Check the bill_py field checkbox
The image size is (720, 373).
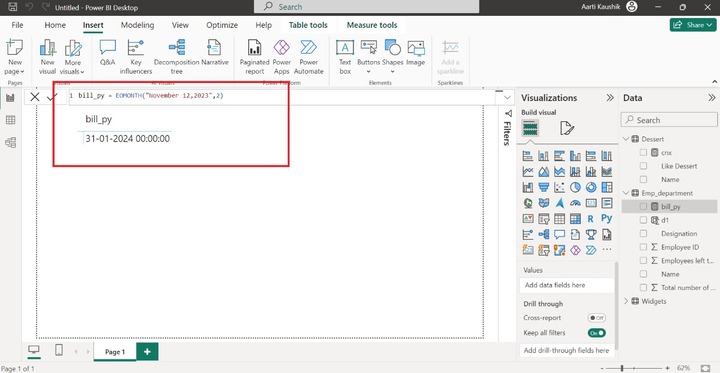pos(643,207)
